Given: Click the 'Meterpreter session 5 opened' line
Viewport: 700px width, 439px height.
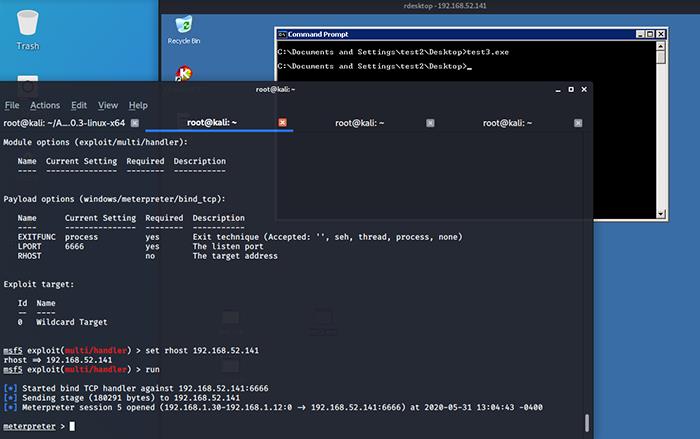Looking at the screenshot, I should (273, 407).
